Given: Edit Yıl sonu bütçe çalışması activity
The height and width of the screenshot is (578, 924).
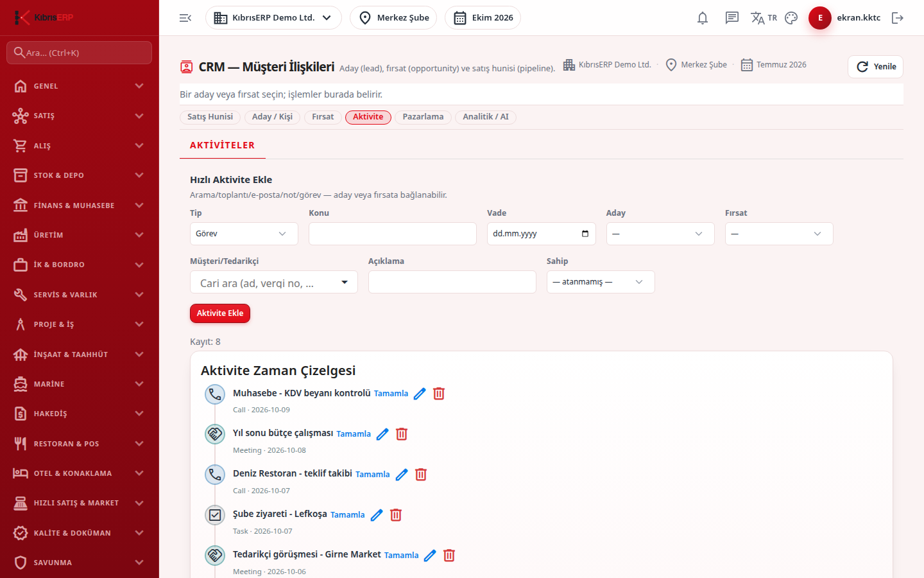Looking at the screenshot, I should pyautogui.click(x=382, y=434).
